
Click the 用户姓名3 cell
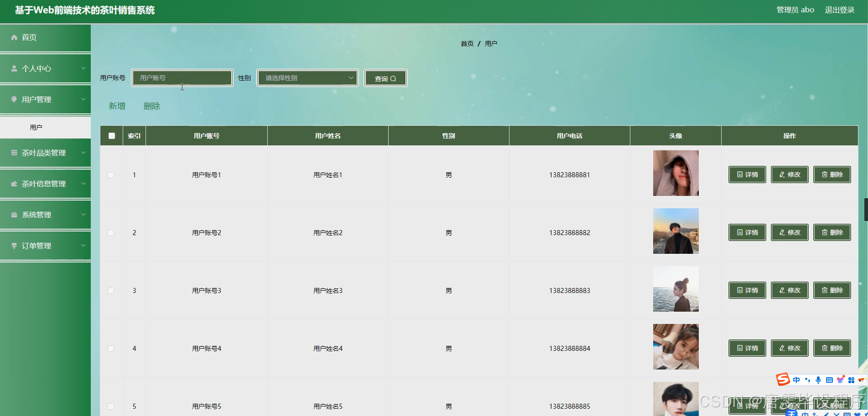coord(327,291)
